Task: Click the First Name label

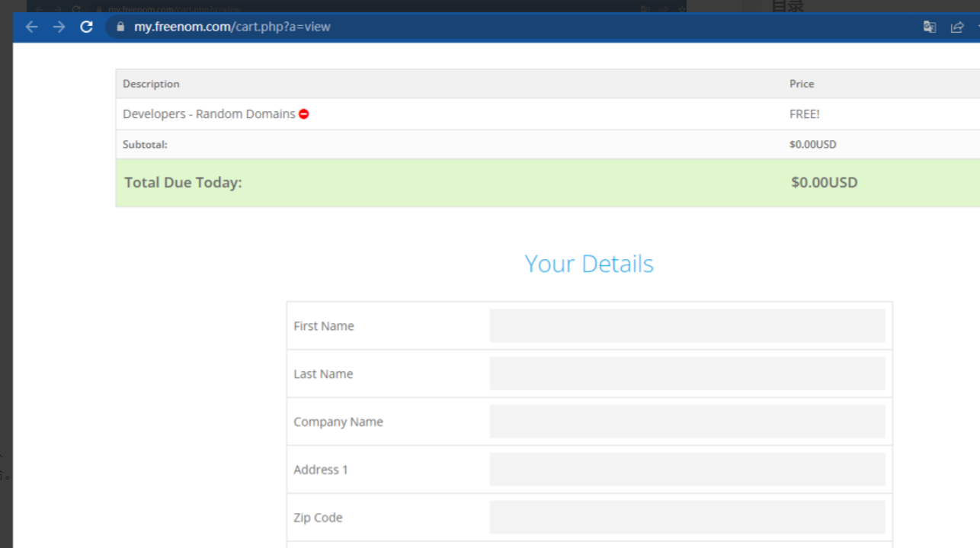Action: pyautogui.click(x=324, y=326)
